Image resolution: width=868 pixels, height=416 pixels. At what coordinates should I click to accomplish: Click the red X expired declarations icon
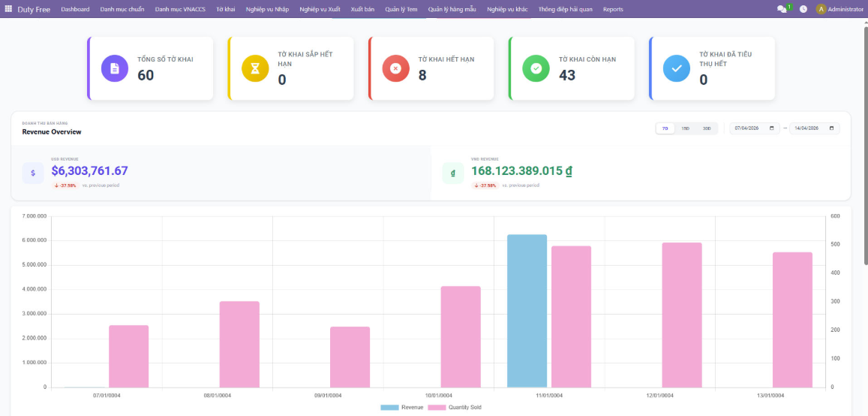(395, 68)
